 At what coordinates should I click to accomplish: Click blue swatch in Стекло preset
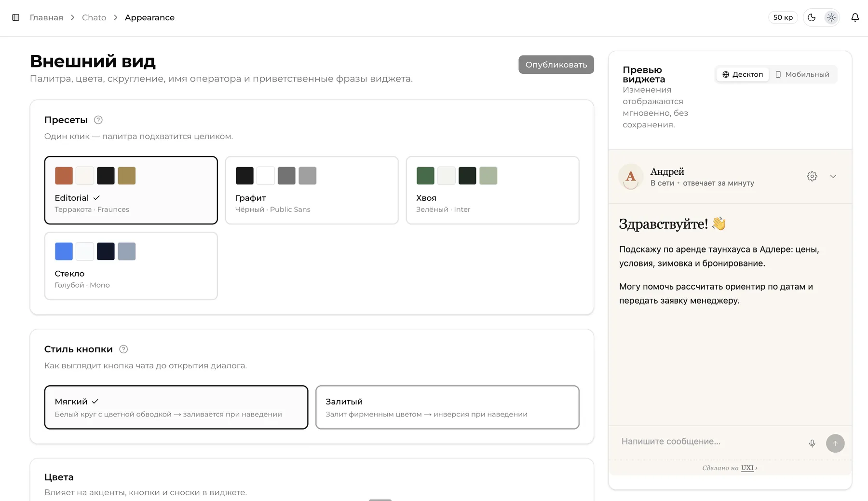tap(64, 251)
